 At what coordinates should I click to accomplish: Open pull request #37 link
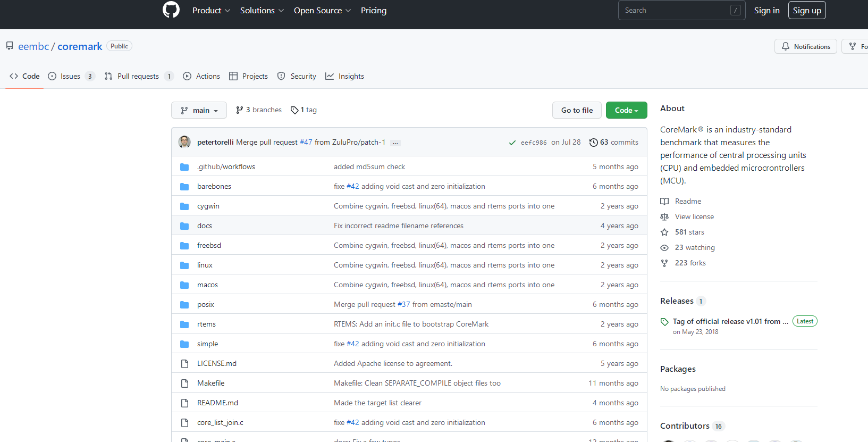click(404, 304)
